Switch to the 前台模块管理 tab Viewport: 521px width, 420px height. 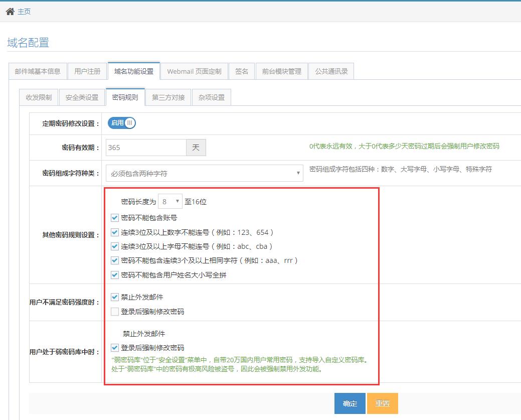coord(281,71)
